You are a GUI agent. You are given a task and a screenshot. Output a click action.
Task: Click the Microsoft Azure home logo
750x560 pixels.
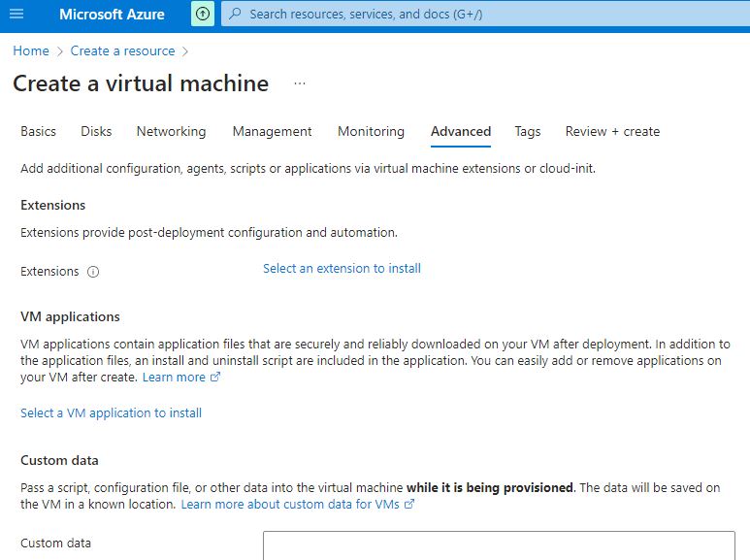[x=112, y=15]
